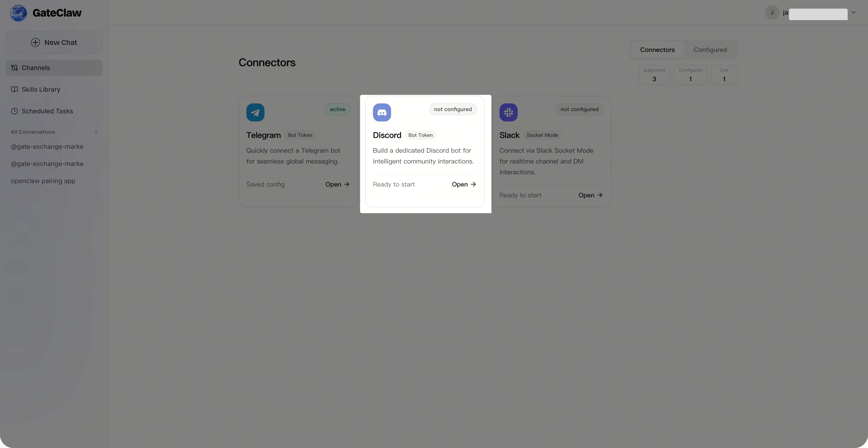868x448 pixels.
Task: Start a New Chat
Action: 54,42
